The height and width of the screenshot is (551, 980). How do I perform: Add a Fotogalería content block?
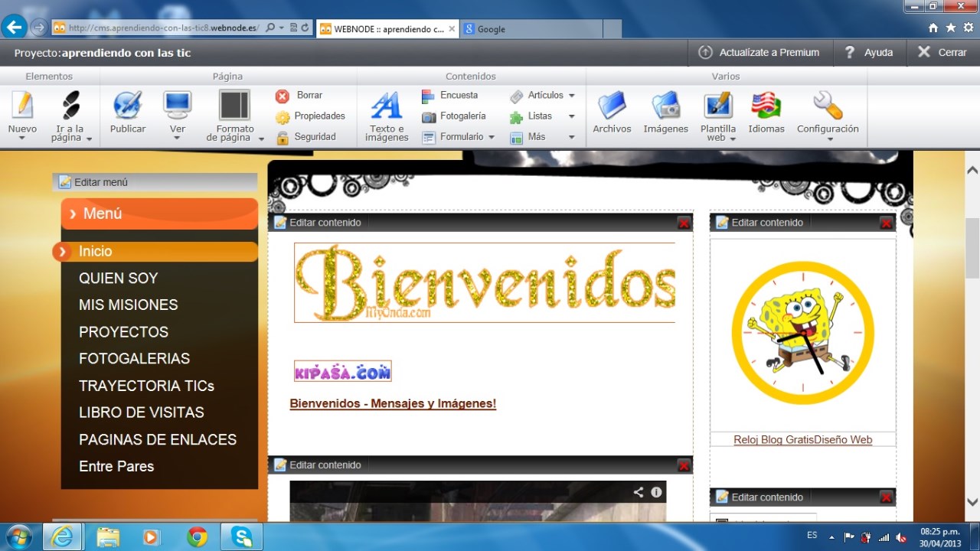coord(453,116)
